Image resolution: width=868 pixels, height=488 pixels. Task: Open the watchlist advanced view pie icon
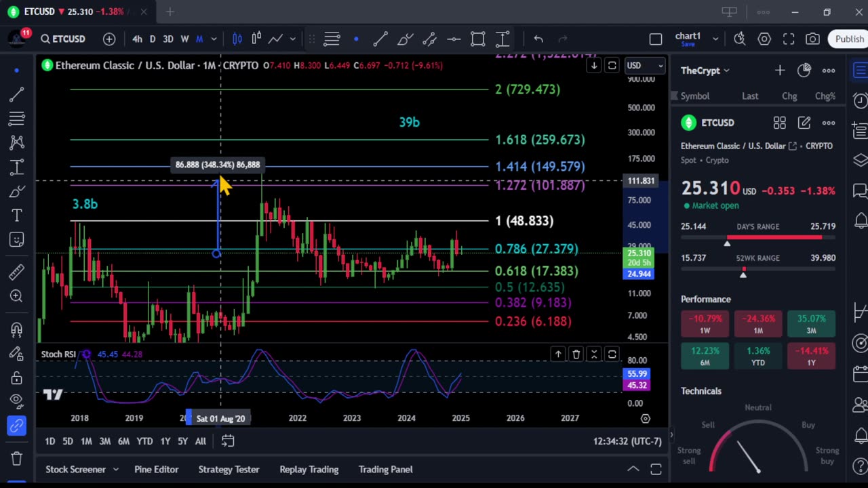(x=804, y=70)
